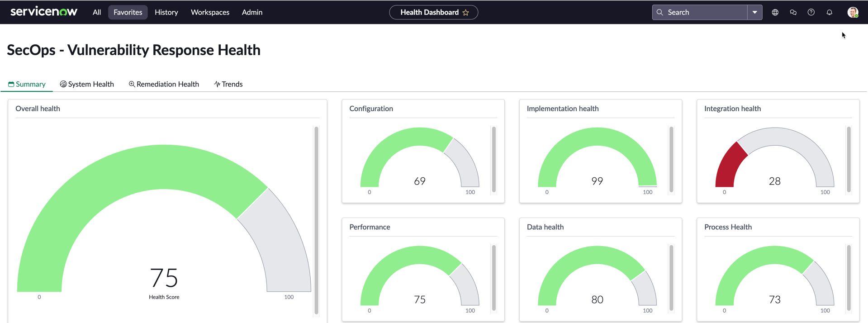Open the All menu
This screenshot has width=868, height=323.
[97, 12]
